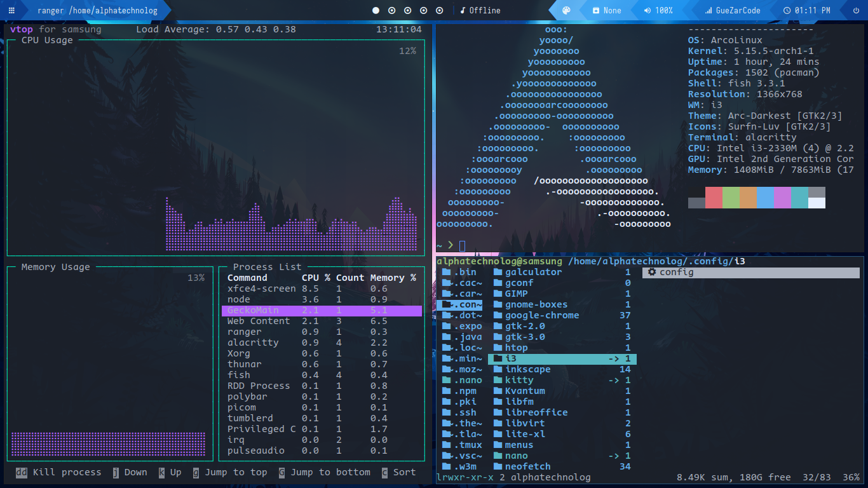This screenshot has width=868, height=488.
Task: Click the folder icon beside .ssh
Action: pos(447,412)
